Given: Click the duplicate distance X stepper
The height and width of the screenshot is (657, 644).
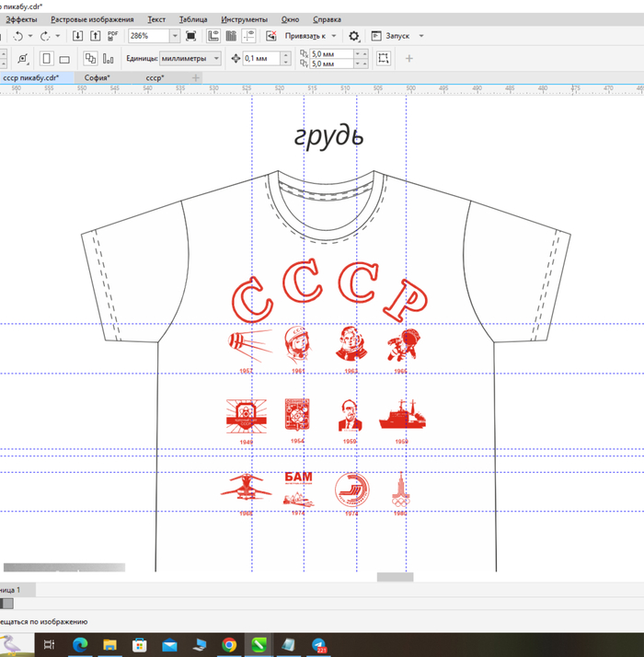Looking at the screenshot, I should click(x=362, y=53).
